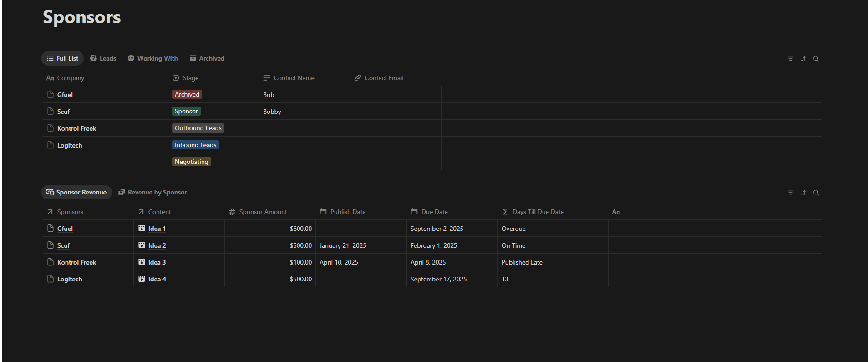Click the Idea 2 content icon
The image size is (868, 362).
pyautogui.click(x=142, y=245)
